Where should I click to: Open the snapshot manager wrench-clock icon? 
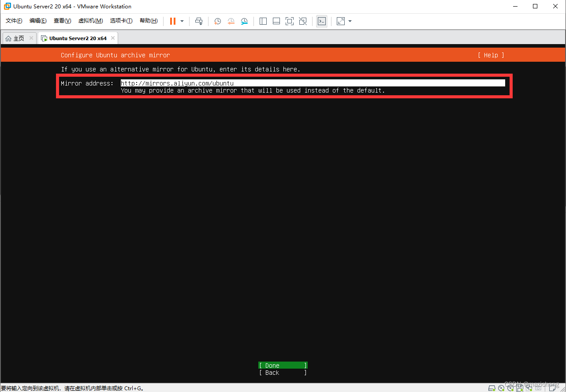point(244,21)
